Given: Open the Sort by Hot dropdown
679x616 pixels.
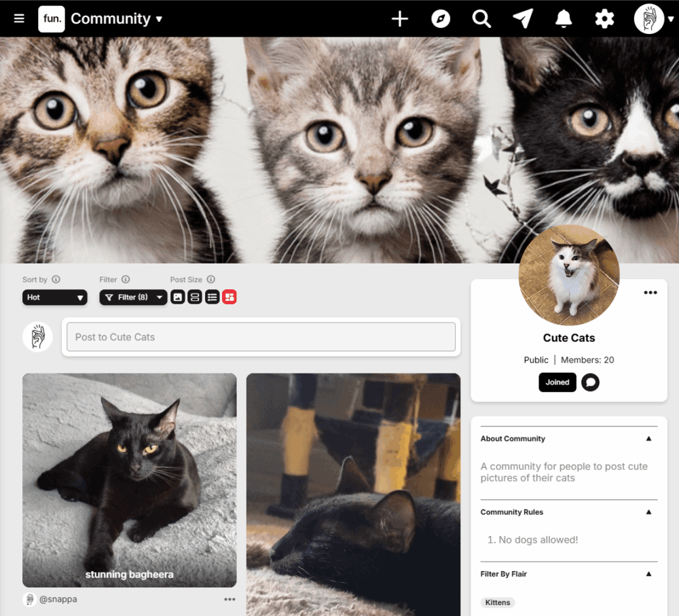Looking at the screenshot, I should tap(54, 297).
